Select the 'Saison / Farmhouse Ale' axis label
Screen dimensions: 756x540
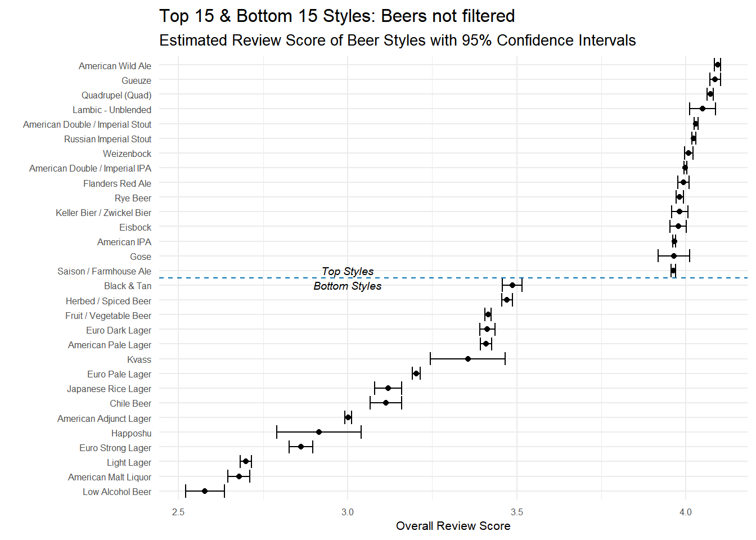point(104,271)
